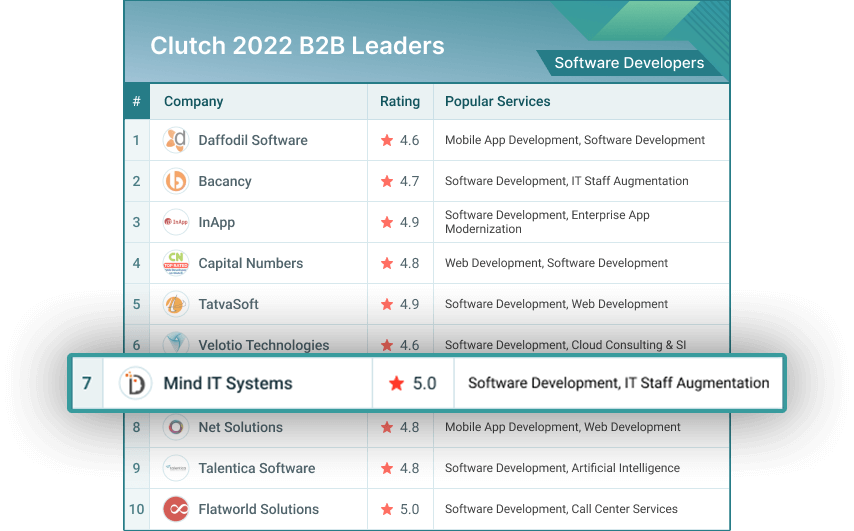Click the rating star for Flatworld Solutions
The width and height of the screenshot is (854, 531).
387,509
